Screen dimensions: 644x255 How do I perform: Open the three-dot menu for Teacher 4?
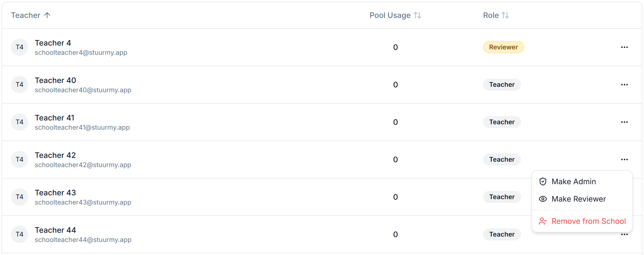click(624, 47)
